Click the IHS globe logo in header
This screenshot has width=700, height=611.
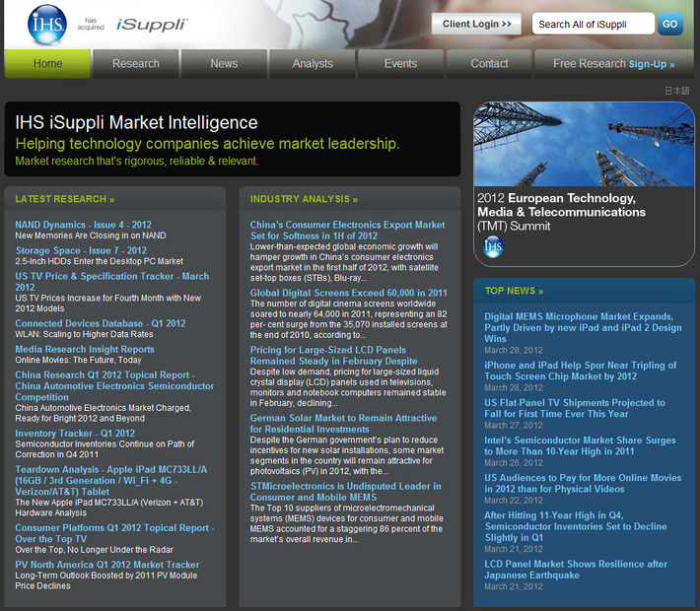click(47, 25)
